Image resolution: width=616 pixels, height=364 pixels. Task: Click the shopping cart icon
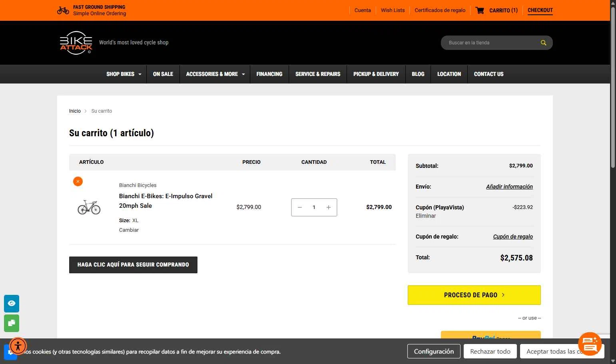[480, 10]
